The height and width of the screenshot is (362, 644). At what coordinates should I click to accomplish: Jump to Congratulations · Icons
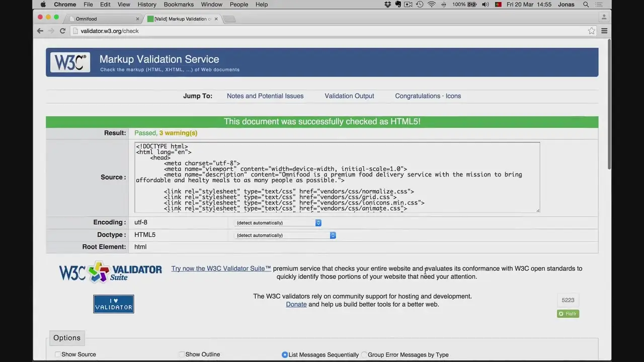(x=428, y=96)
